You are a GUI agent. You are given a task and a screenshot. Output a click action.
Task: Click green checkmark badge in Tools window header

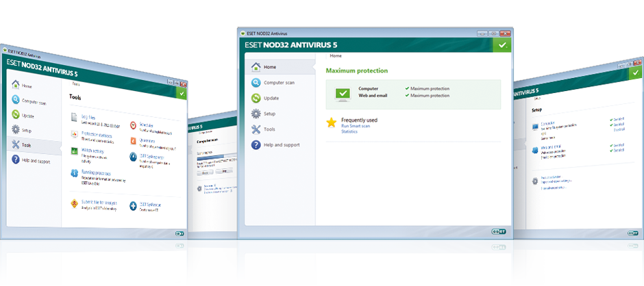(182, 94)
